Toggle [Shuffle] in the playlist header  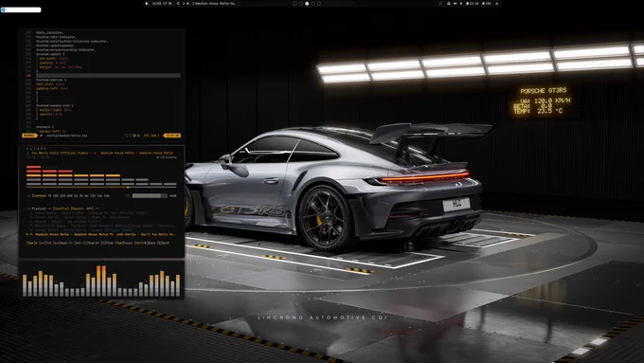click(x=61, y=209)
